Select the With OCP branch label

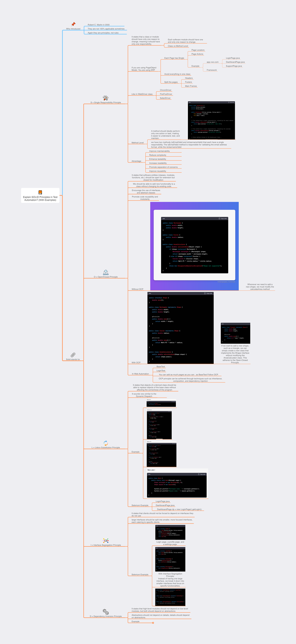[x=136, y=363]
